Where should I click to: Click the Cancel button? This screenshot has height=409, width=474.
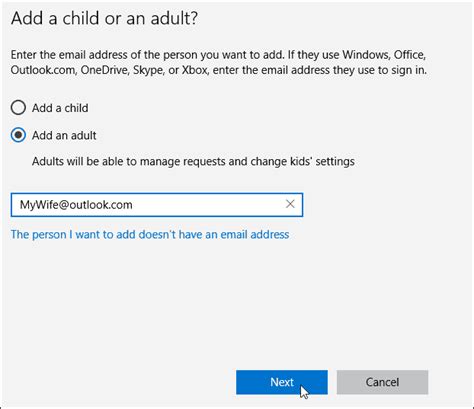point(382,382)
